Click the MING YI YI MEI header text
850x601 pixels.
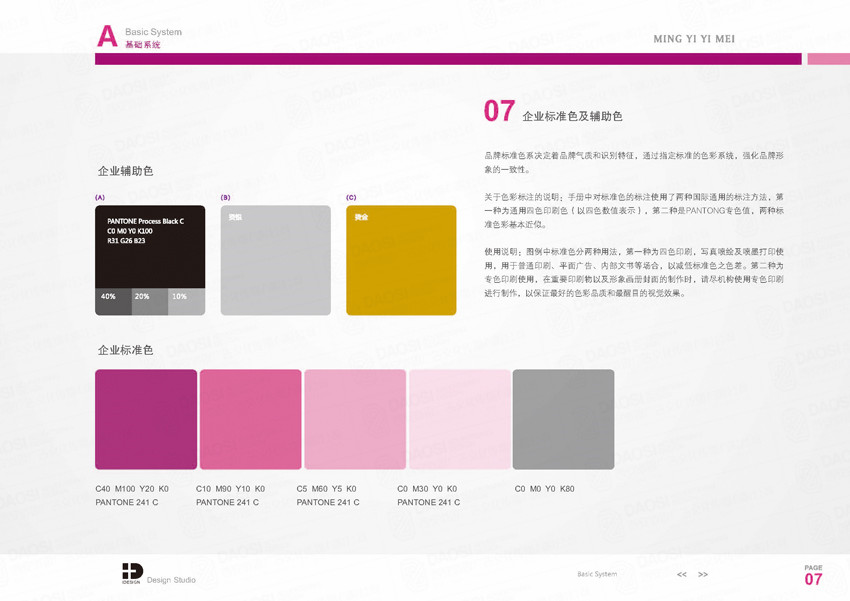click(694, 39)
